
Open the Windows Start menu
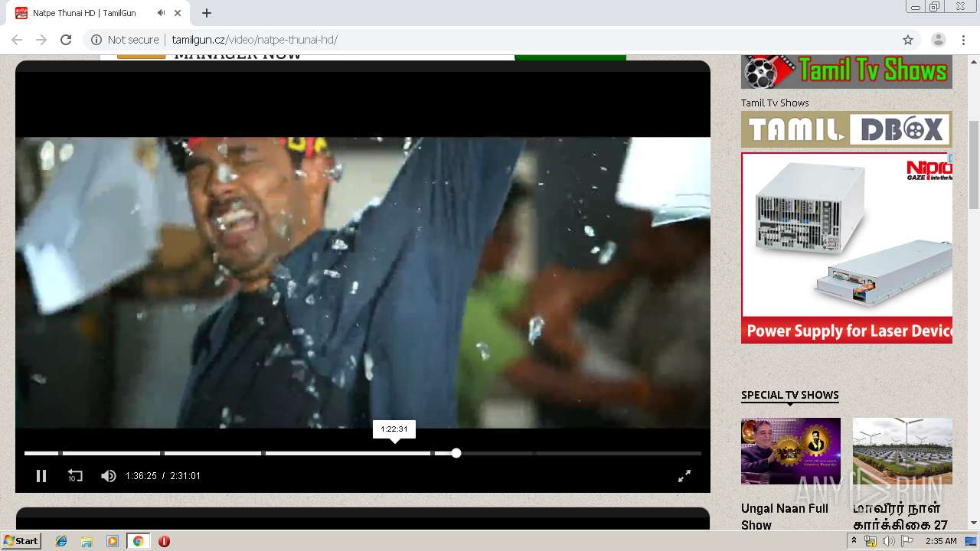click(21, 541)
